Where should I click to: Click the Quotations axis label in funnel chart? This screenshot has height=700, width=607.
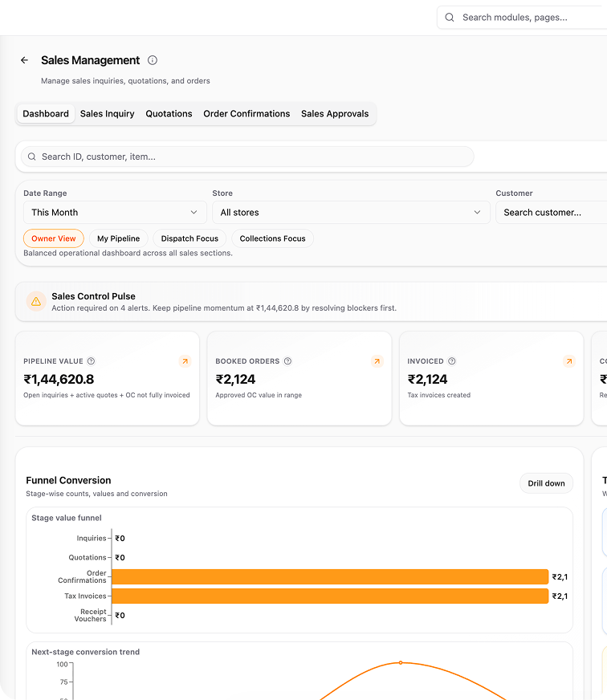point(88,558)
